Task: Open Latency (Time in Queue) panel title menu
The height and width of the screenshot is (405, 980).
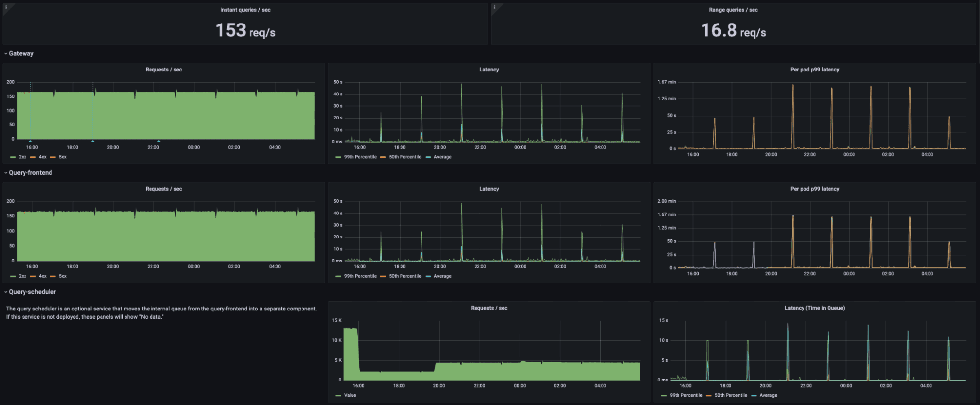Action: (815, 308)
